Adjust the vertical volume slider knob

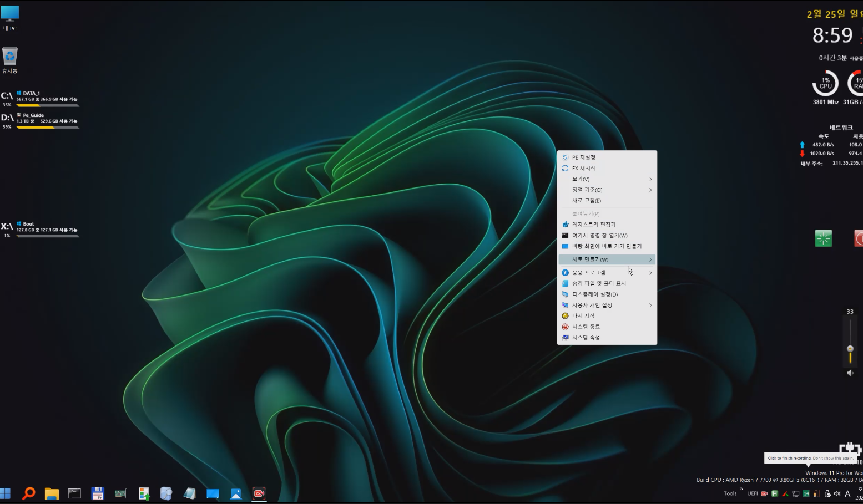tap(850, 349)
